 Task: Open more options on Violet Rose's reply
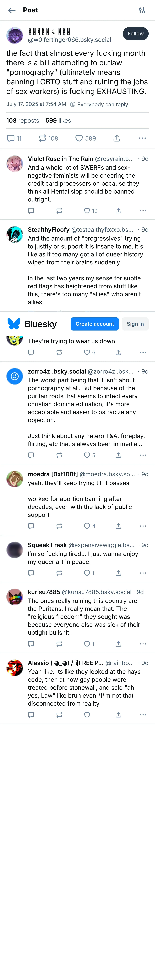coord(143,211)
